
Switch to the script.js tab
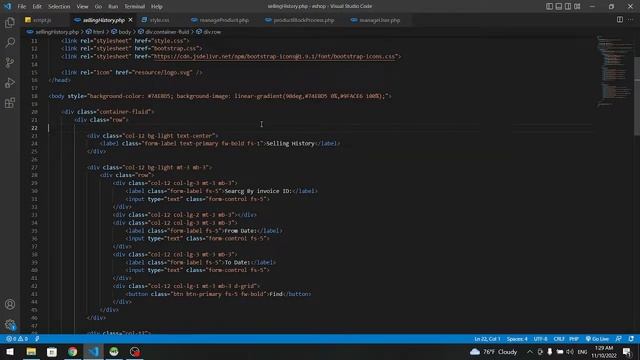point(42,20)
